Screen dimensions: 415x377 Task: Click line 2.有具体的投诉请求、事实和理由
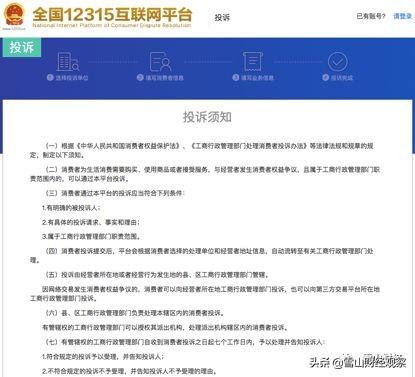(x=91, y=222)
